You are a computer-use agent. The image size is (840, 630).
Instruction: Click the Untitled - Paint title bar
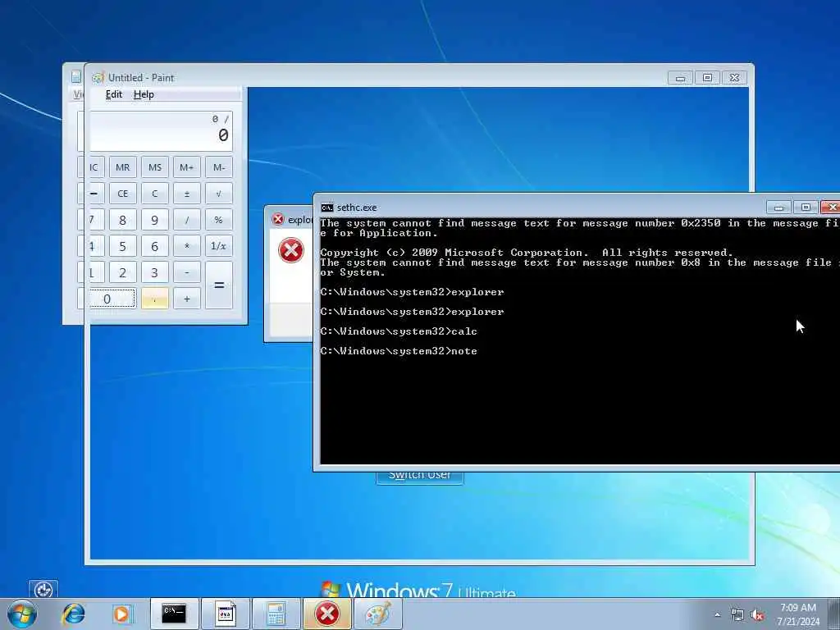tap(377, 78)
